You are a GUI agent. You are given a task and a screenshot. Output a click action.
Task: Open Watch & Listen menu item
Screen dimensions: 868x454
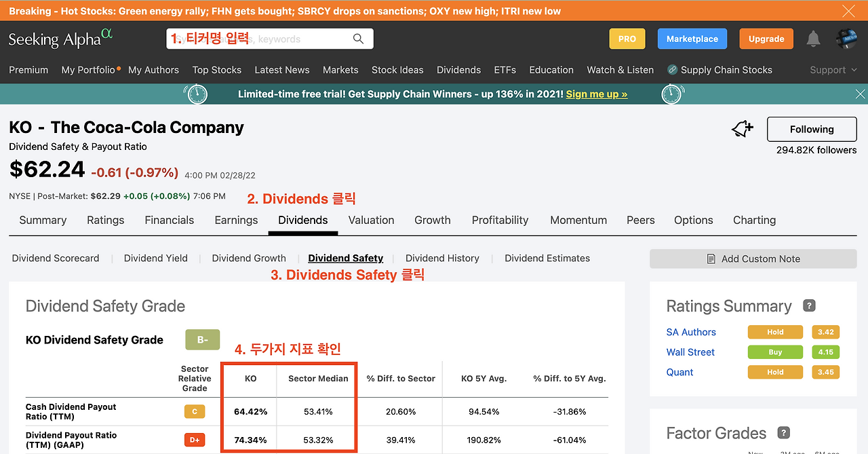(620, 70)
